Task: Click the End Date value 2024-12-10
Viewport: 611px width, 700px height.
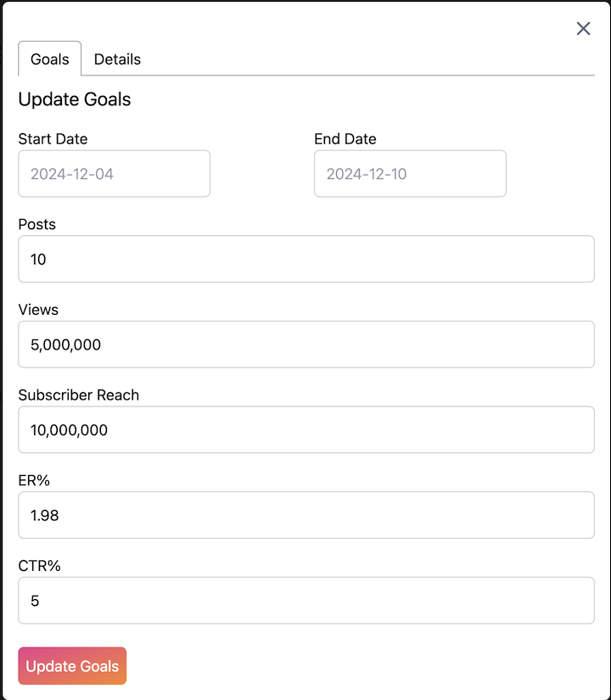Action: click(x=410, y=173)
